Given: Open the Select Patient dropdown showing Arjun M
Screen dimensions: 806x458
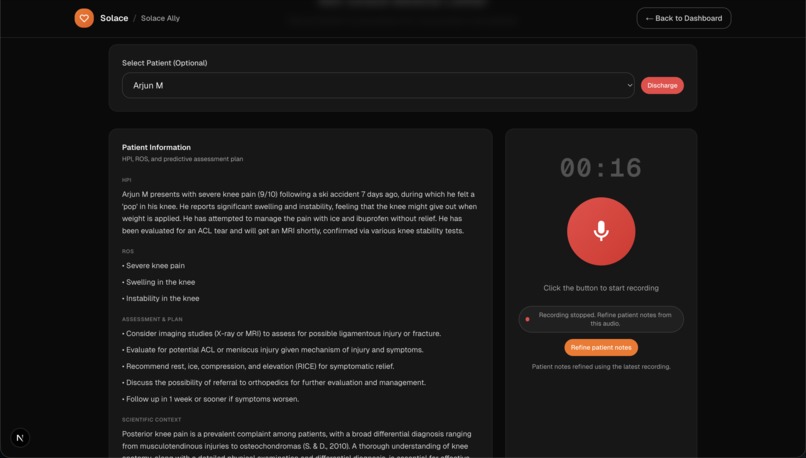Looking at the screenshot, I should (x=378, y=85).
